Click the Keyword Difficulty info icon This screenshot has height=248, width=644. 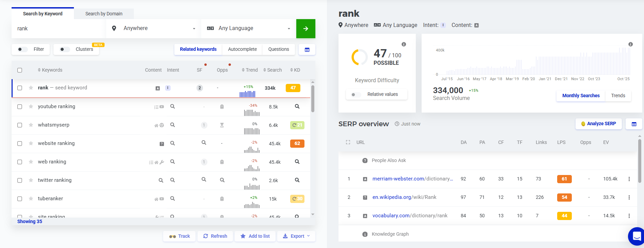pyautogui.click(x=404, y=44)
